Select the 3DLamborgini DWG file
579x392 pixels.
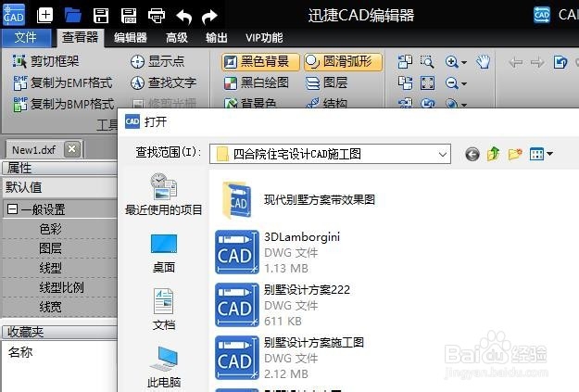click(x=278, y=253)
